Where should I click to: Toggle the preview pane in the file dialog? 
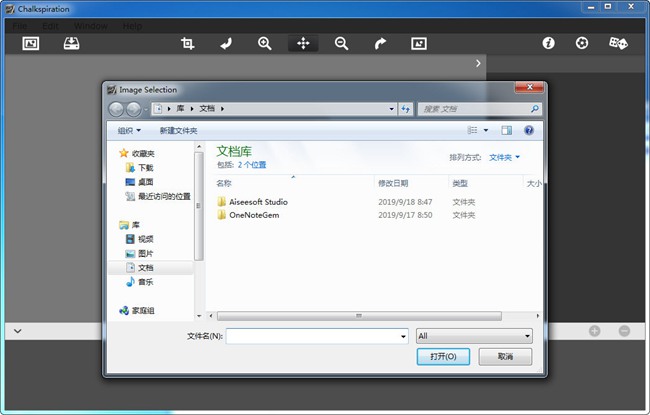(x=506, y=130)
